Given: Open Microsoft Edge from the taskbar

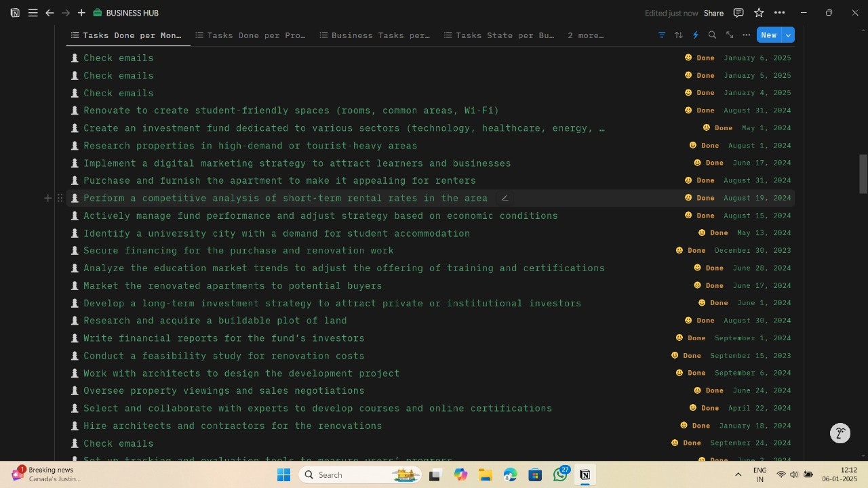Looking at the screenshot, I should (510, 474).
